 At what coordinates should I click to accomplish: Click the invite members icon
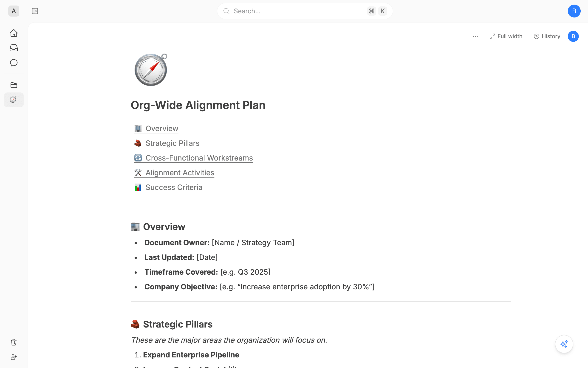tap(14, 357)
